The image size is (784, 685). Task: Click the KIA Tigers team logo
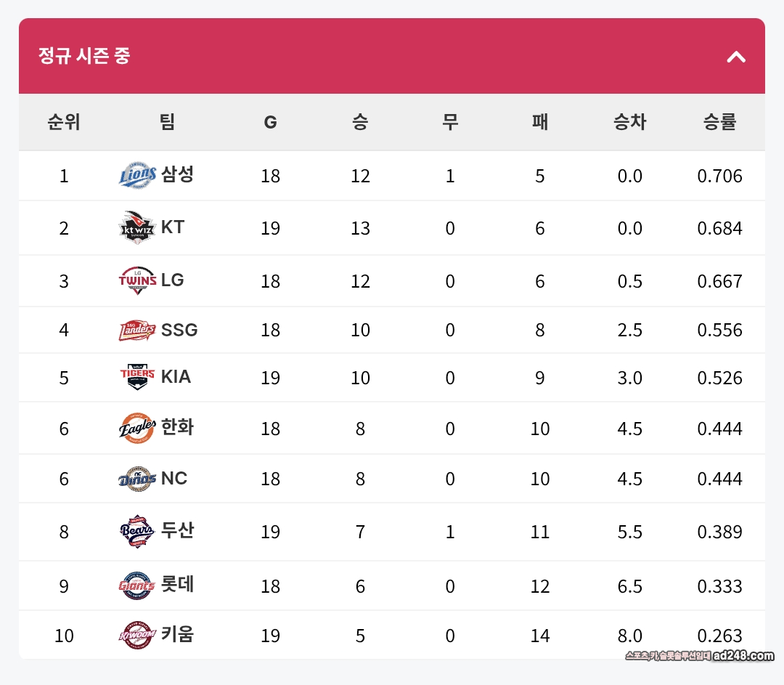[x=137, y=378]
